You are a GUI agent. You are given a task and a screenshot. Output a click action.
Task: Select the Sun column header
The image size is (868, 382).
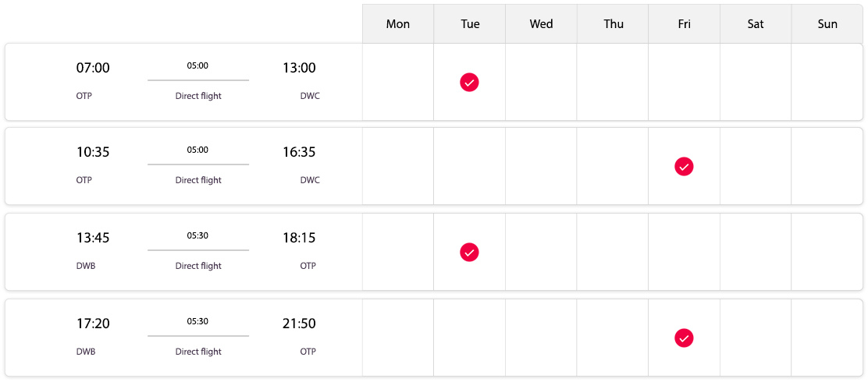tap(827, 23)
